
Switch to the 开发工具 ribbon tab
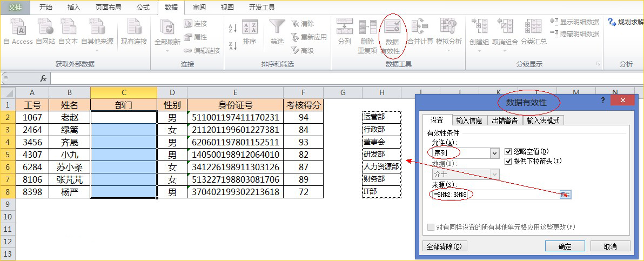pyautogui.click(x=262, y=8)
